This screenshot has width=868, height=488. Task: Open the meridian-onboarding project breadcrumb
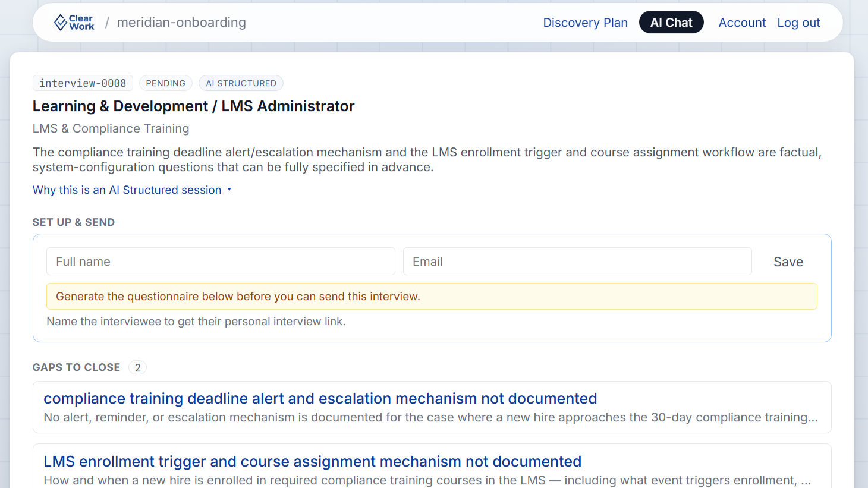pyautogui.click(x=181, y=23)
